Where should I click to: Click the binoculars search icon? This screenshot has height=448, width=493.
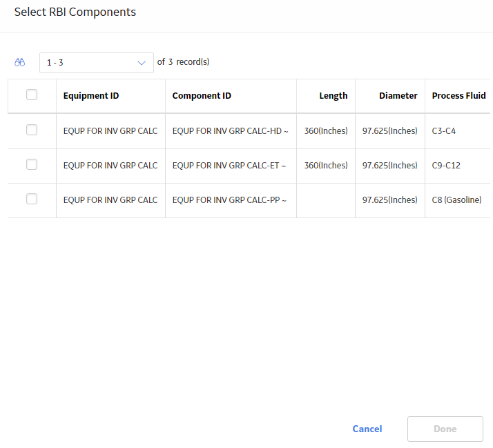pyautogui.click(x=20, y=62)
